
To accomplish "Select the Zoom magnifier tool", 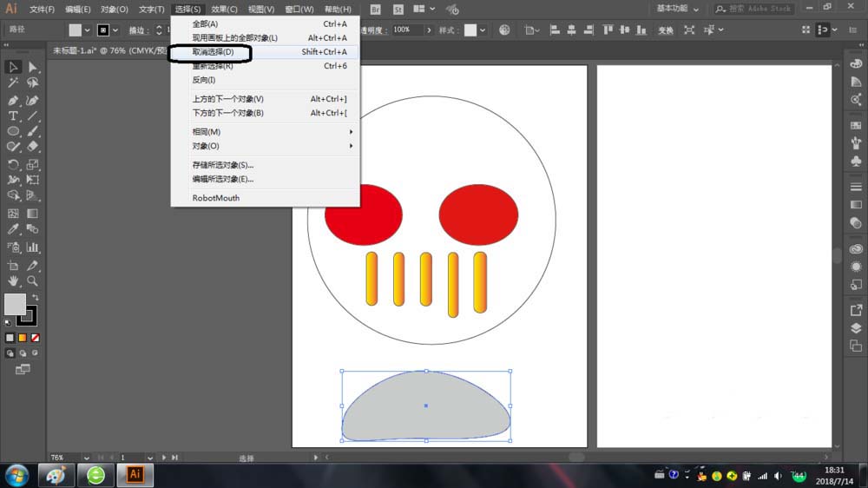I will [x=32, y=281].
